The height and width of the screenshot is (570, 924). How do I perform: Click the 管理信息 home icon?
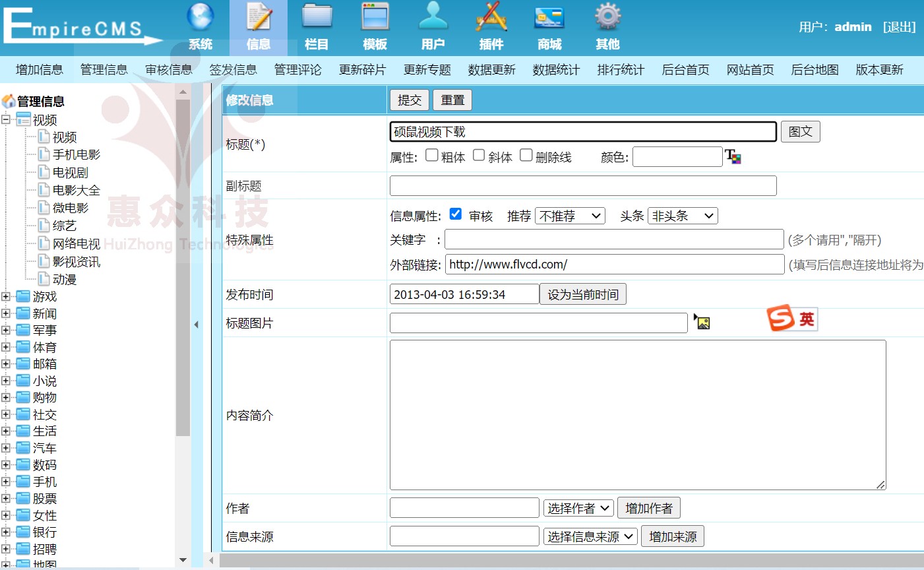click(9, 101)
